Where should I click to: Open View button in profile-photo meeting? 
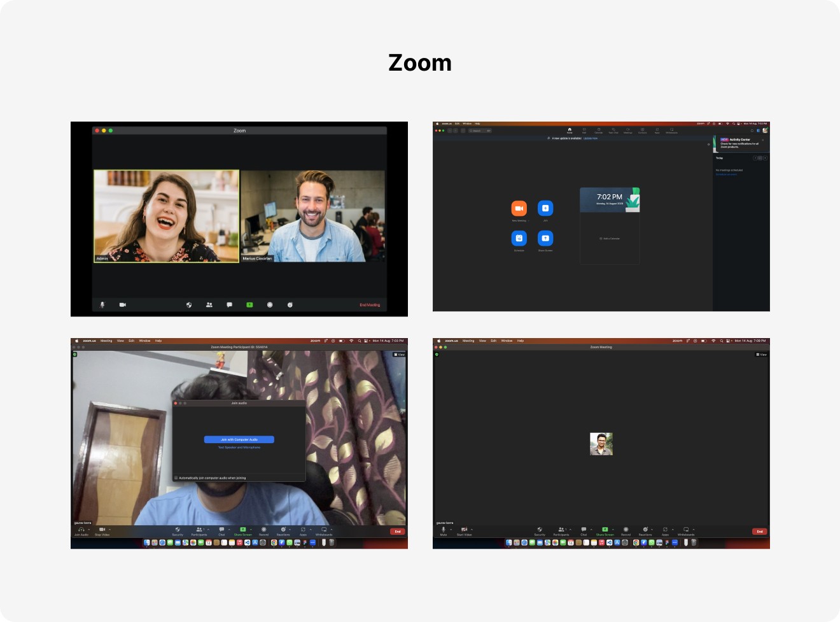[761, 355]
